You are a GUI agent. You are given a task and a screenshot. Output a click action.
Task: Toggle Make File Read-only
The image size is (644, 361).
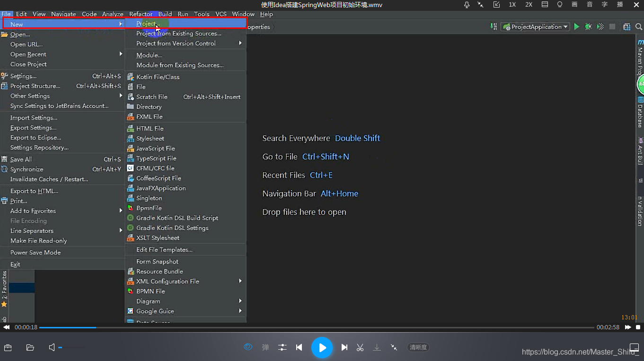(62, 241)
